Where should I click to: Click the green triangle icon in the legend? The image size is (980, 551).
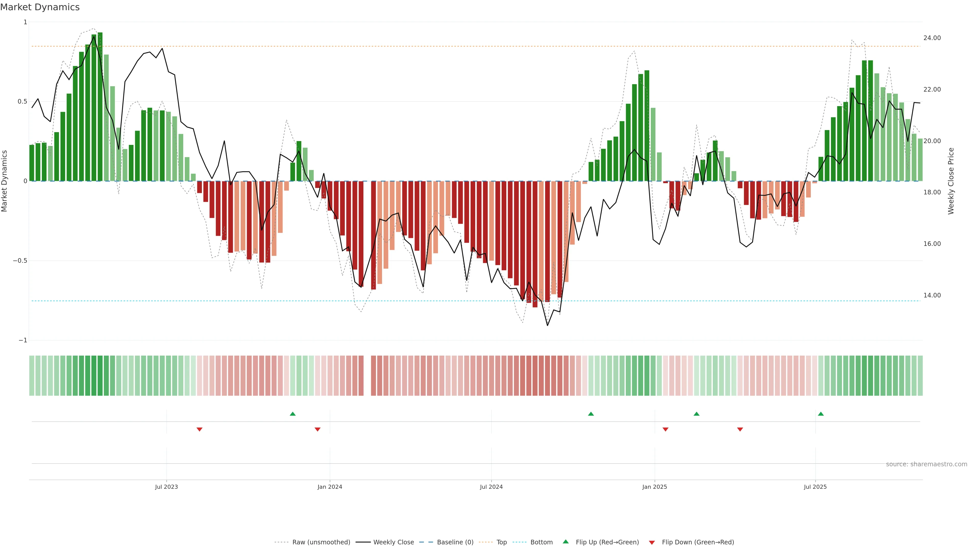click(x=566, y=542)
